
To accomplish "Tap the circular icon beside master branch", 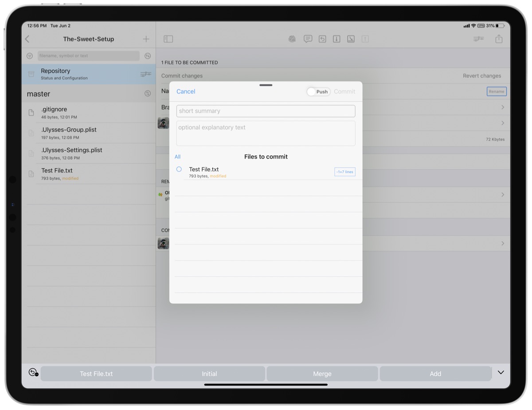I will tap(148, 94).
